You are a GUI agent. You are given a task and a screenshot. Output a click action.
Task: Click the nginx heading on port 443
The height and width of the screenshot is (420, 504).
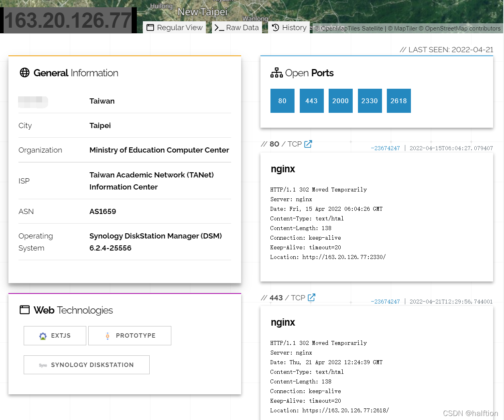(283, 322)
